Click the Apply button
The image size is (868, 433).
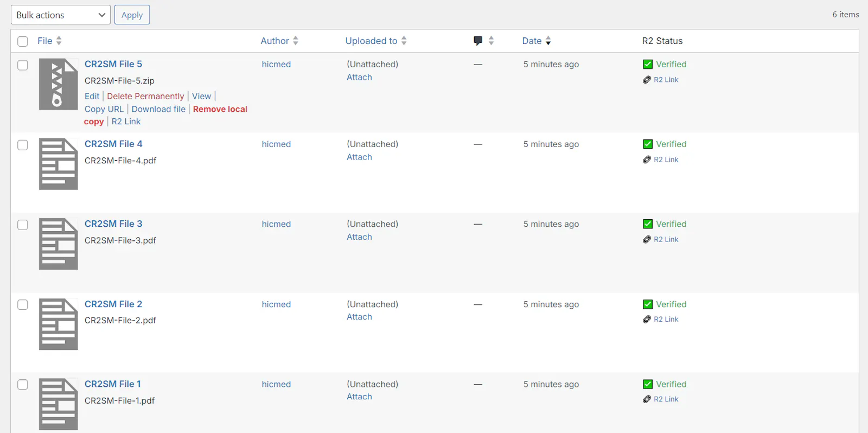click(132, 15)
